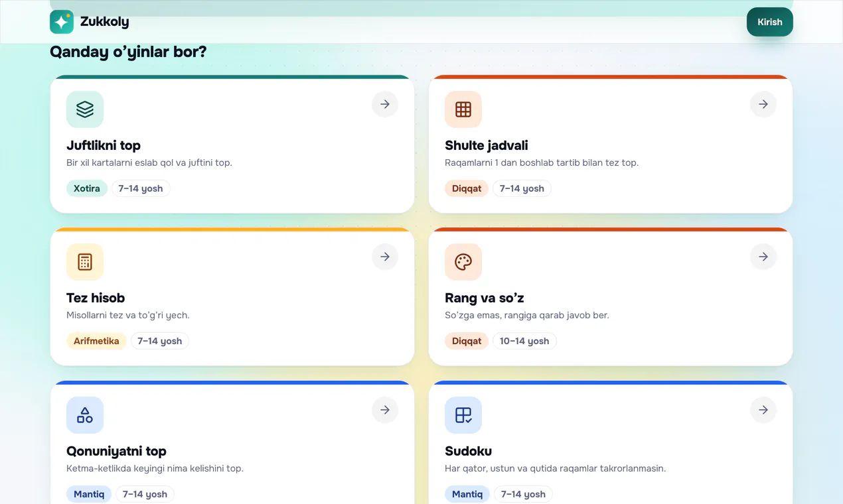The width and height of the screenshot is (843, 504).
Task: Click the 7–14 yosh badge on Juftlikni top
Action: click(x=141, y=188)
